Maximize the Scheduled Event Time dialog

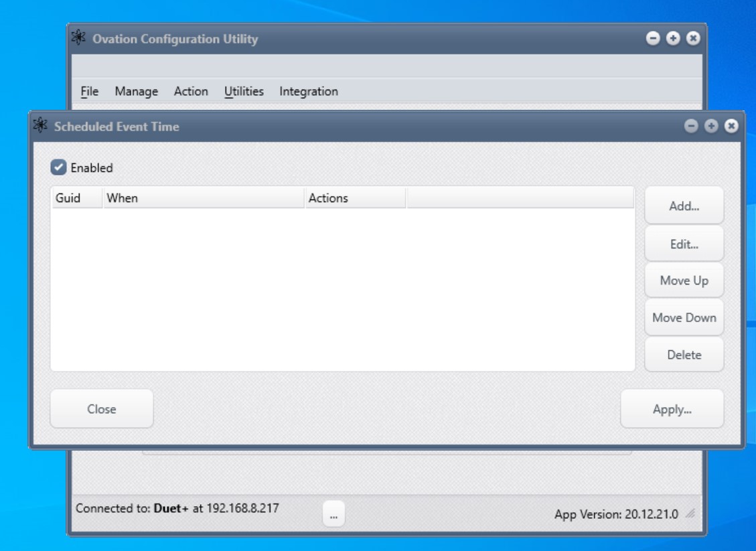coord(711,126)
